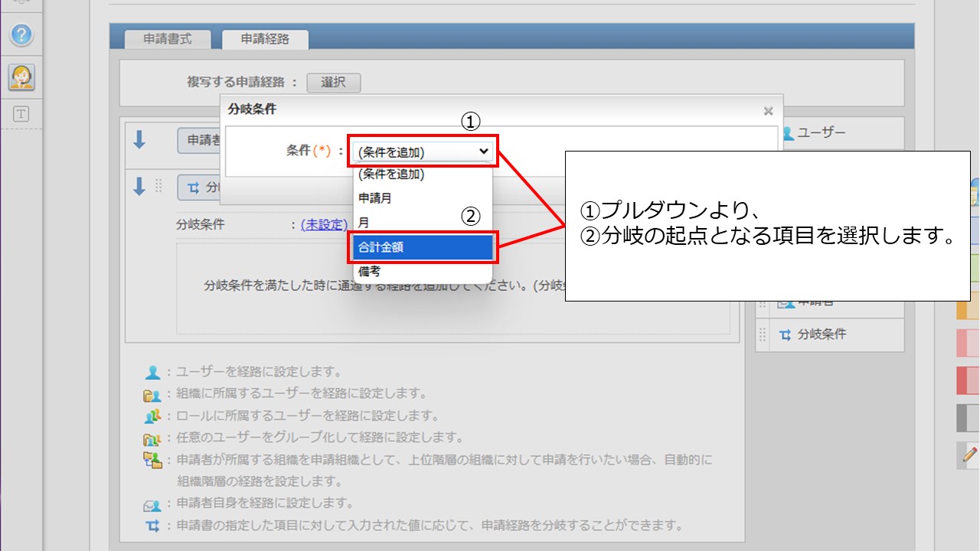Click the legend line 申請者自身を経路に設定します。
The height and width of the screenshot is (551, 980).
click(265, 504)
